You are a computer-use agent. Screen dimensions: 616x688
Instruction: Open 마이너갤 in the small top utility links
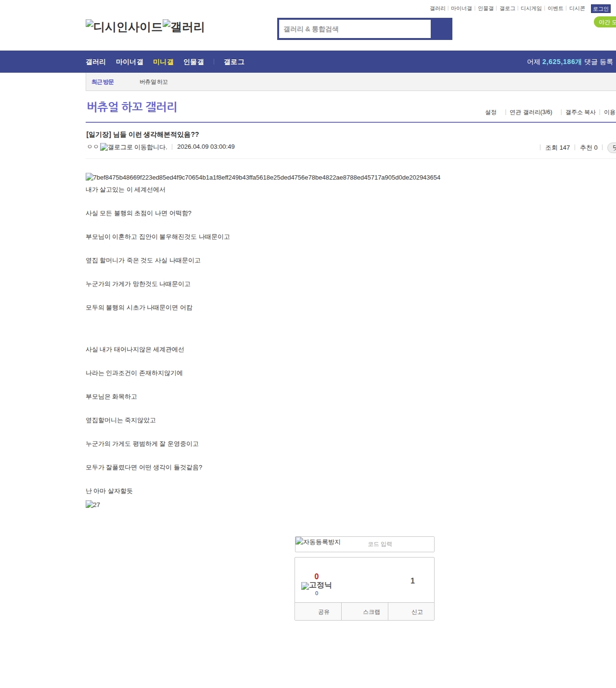[461, 9]
